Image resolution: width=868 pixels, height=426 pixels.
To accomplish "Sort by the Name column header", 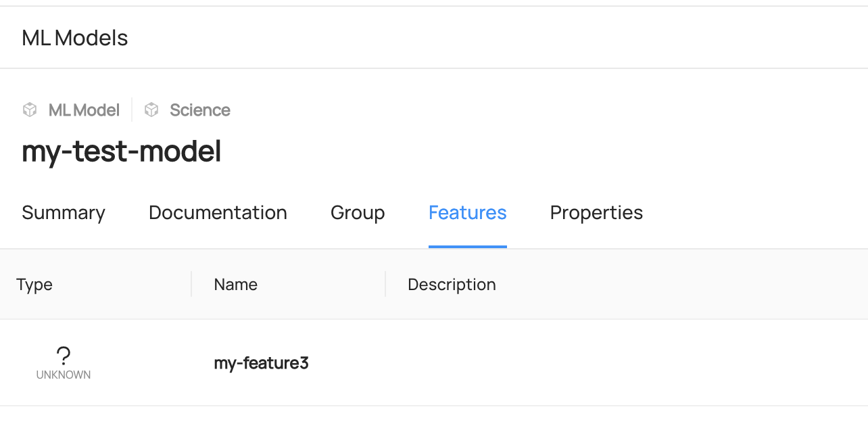I will tap(235, 284).
